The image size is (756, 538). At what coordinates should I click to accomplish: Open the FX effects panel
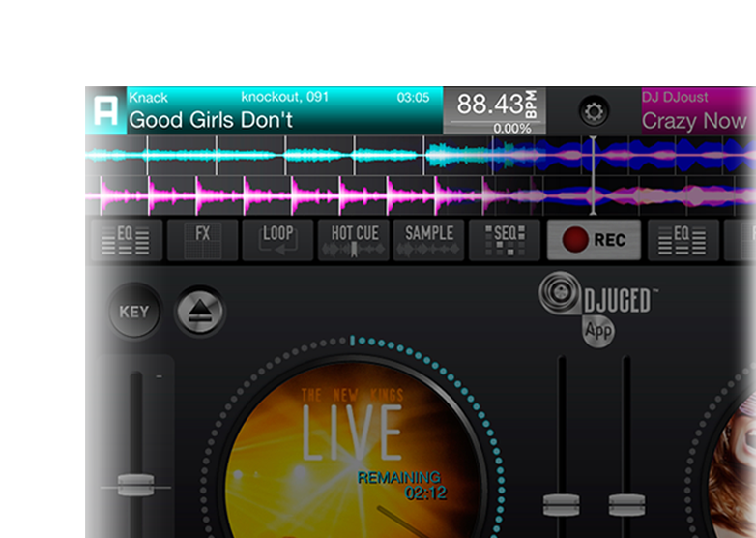point(202,240)
